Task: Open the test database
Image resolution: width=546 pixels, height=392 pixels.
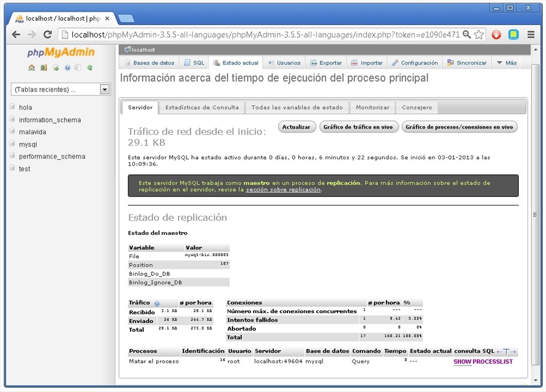Action: coord(25,169)
